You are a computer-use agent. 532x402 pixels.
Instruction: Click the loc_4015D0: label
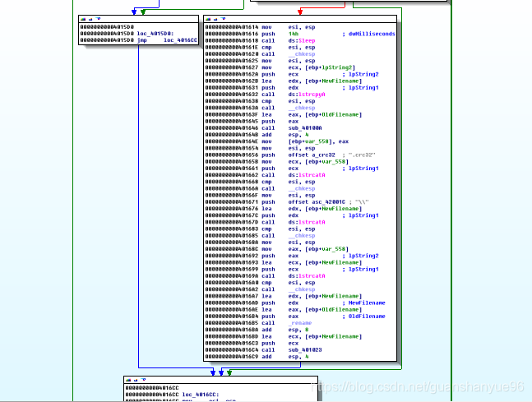(155, 34)
